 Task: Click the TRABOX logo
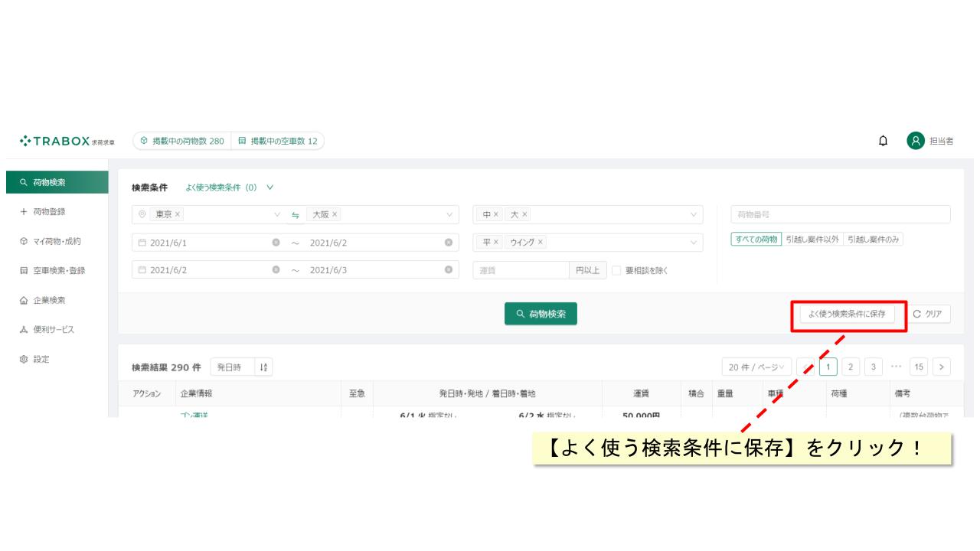click(67, 142)
